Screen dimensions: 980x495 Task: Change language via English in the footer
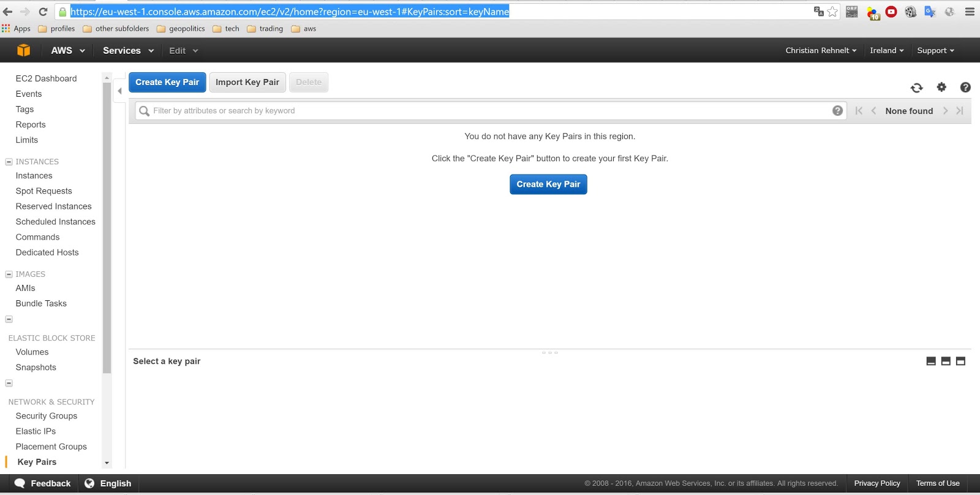(x=108, y=483)
